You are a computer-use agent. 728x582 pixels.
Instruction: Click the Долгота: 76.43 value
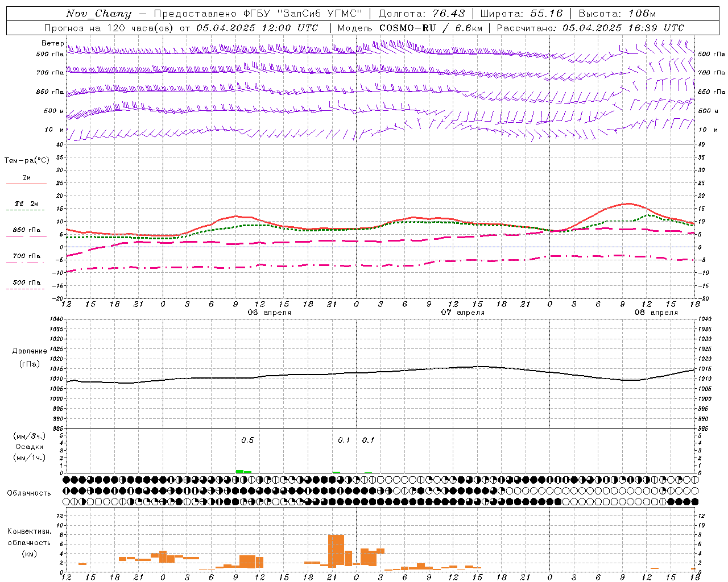[x=421, y=14]
